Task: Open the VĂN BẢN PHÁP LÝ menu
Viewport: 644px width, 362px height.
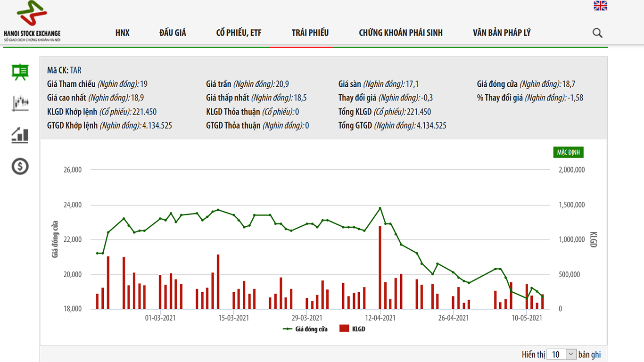Action: [502, 33]
